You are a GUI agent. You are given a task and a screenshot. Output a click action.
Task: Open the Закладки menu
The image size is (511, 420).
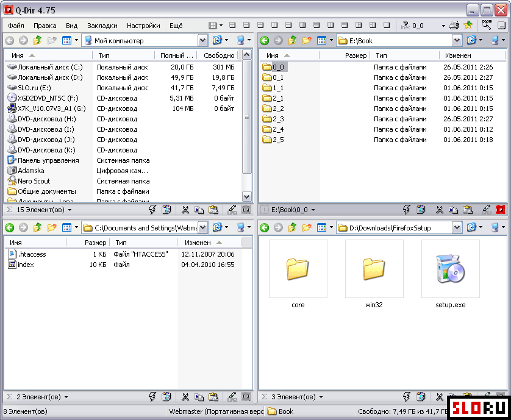click(102, 26)
